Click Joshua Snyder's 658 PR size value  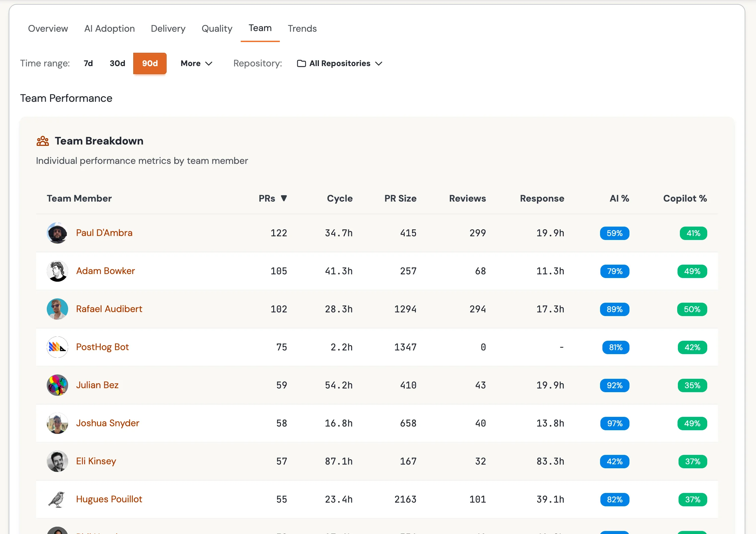click(x=408, y=423)
